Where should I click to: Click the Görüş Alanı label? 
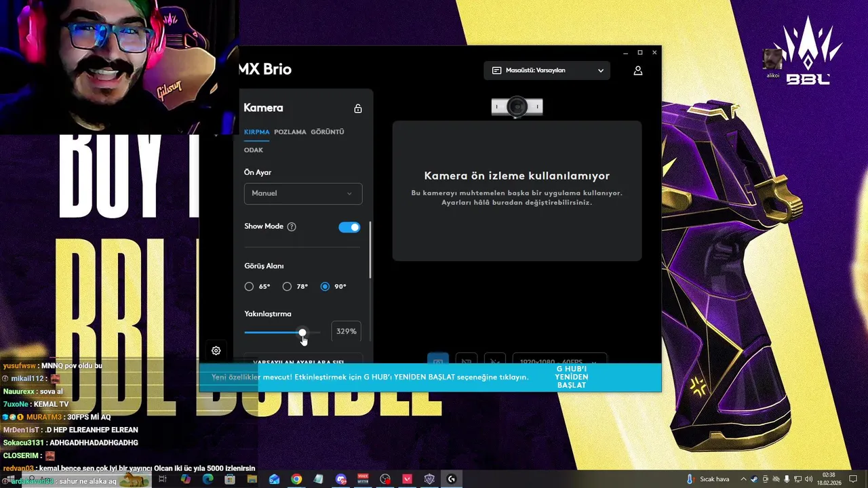pyautogui.click(x=264, y=266)
